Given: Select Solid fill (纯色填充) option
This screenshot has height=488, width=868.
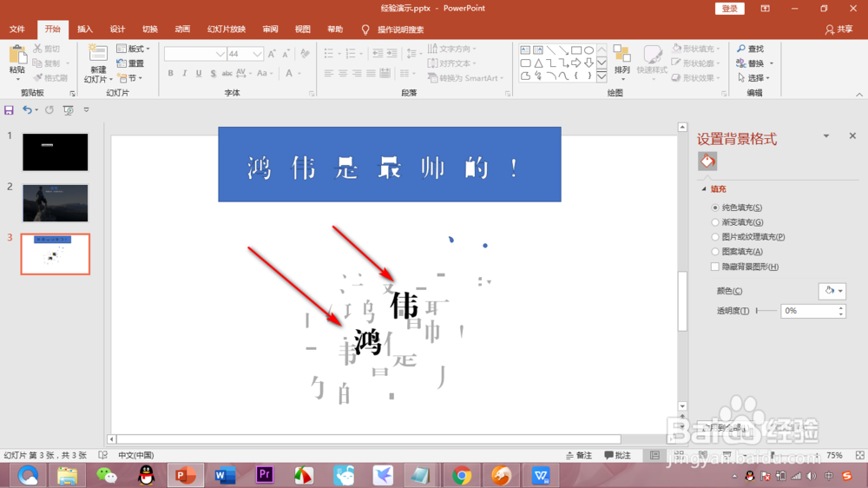Looking at the screenshot, I should (x=737, y=208).
